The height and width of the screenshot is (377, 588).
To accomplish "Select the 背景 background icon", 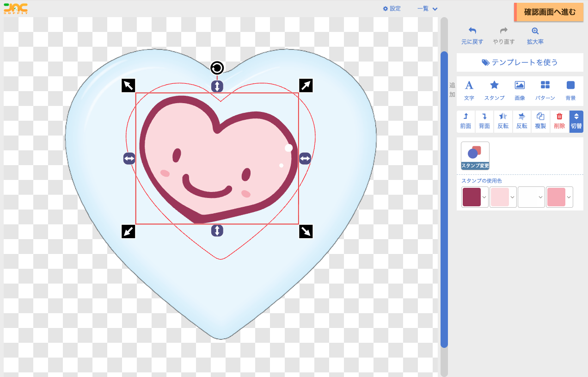I will click(x=570, y=90).
